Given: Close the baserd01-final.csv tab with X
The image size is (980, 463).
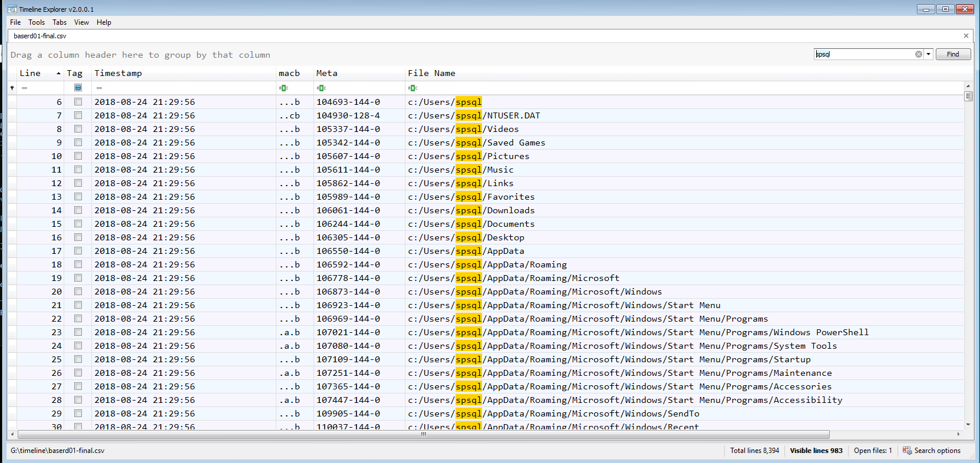Looking at the screenshot, I should (x=966, y=36).
